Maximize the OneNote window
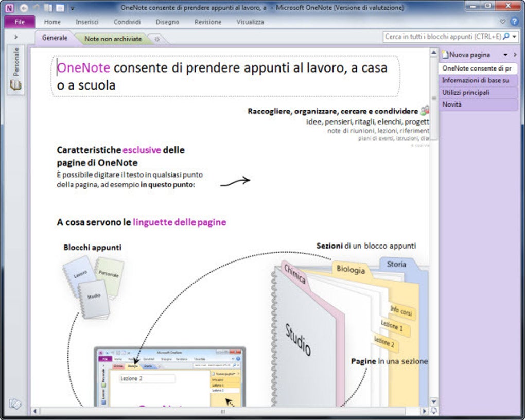This screenshot has width=525, height=420. [x=488, y=5]
